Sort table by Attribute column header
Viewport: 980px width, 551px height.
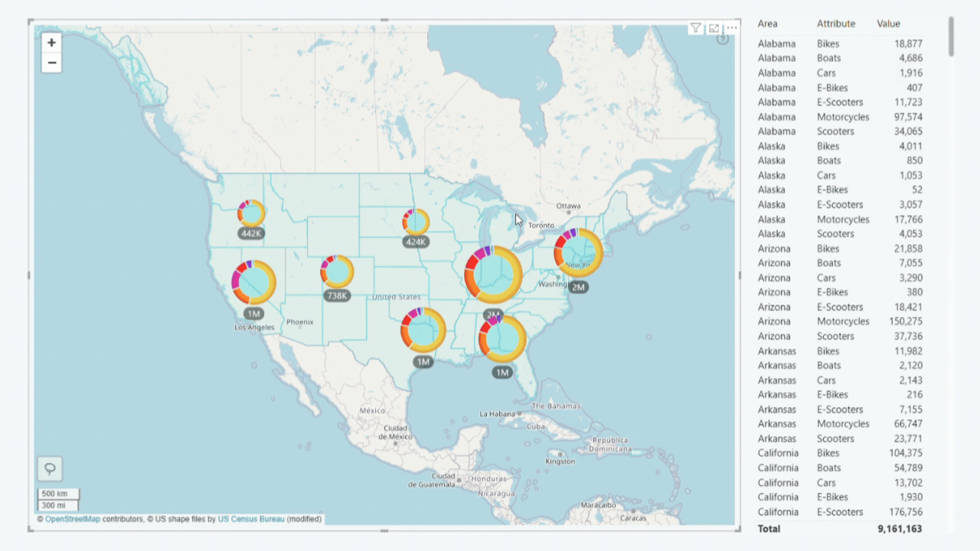835,24
